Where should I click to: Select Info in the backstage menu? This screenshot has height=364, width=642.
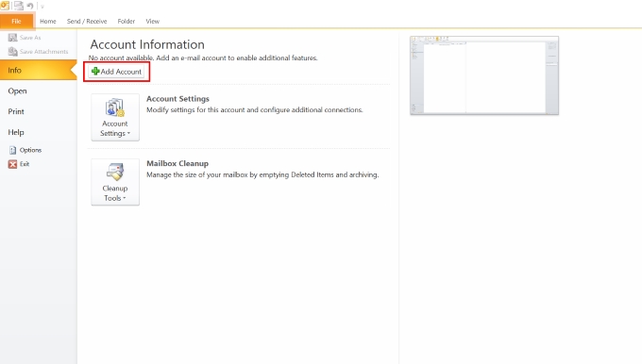point(38,70)
